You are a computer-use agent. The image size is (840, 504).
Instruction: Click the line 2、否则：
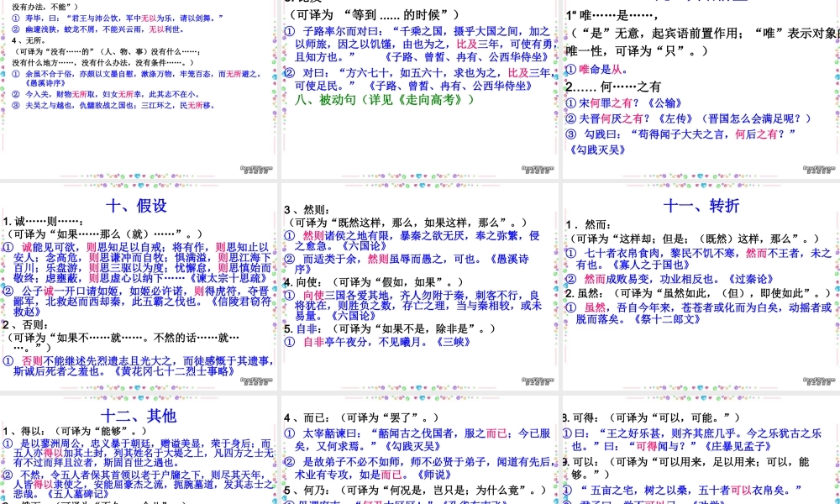pyautogui.click(x=26, y=325)
